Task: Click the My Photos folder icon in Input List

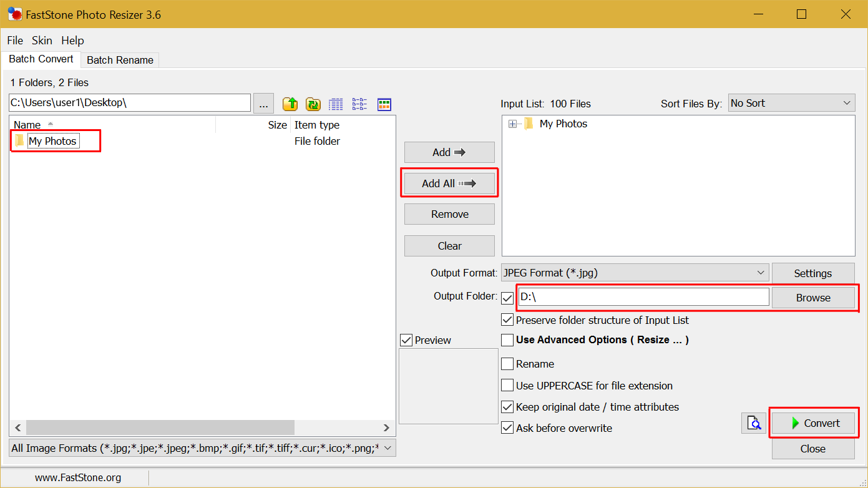Action: [529, 124]
